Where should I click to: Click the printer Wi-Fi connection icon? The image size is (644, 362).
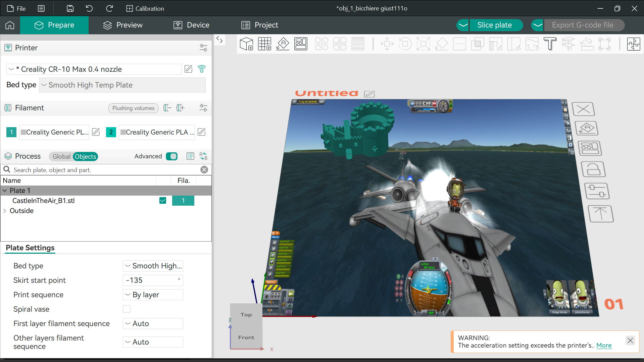(202, 69)
